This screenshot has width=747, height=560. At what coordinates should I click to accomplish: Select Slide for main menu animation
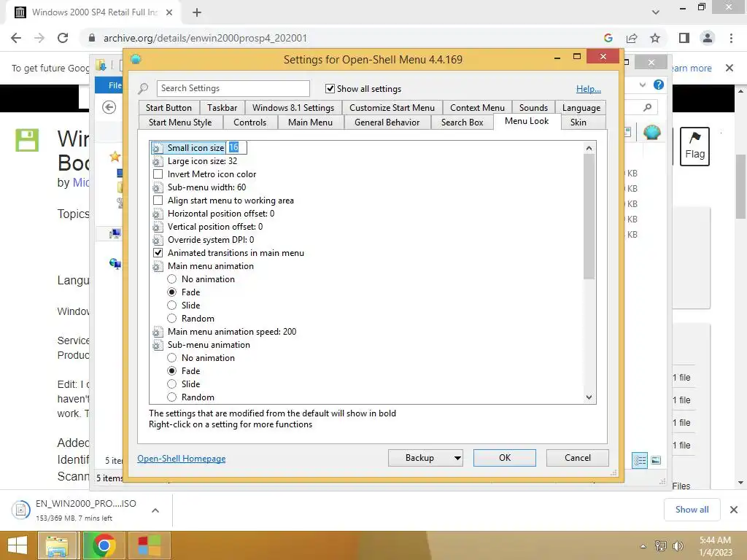click(x=172, y=306)
